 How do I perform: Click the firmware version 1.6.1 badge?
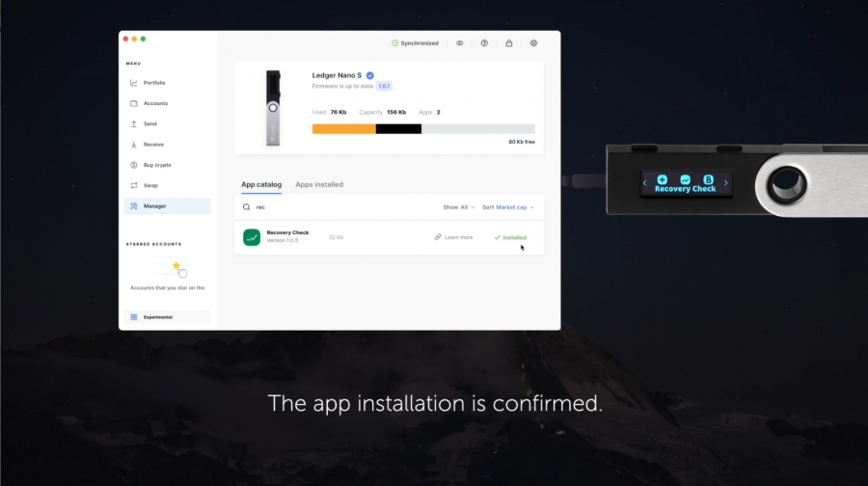click(x=384, y=86)
